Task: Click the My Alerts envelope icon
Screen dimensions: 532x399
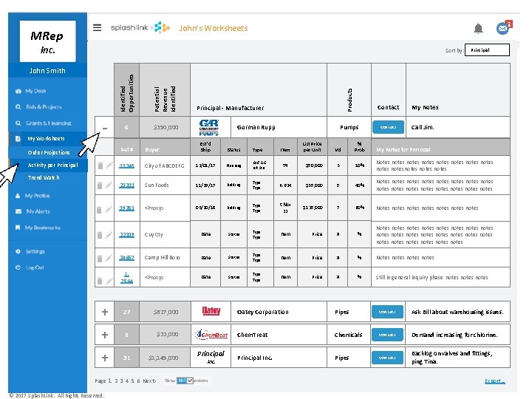Action: [x=18, y=211]
